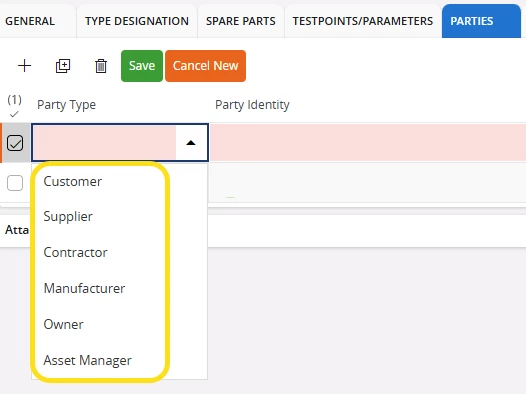The image size is (526, 394).
Task: Click the duplicate row icon
Action: click(63, 66)
